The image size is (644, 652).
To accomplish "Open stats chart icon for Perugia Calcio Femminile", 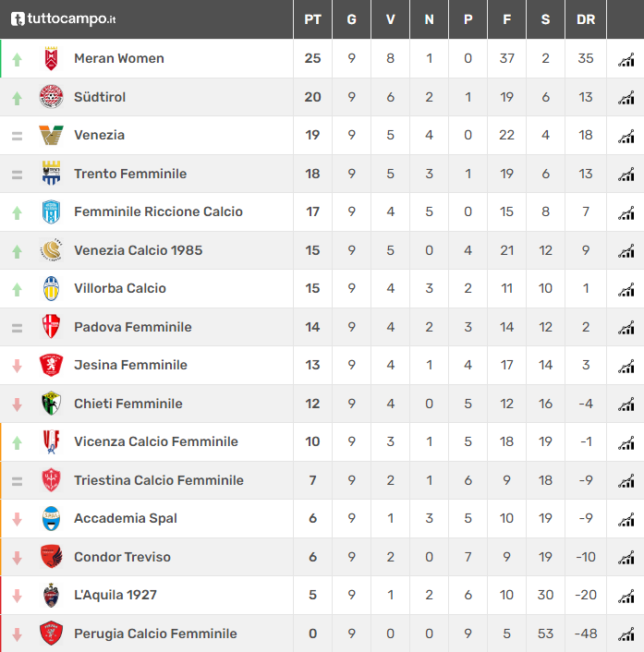I will (626, 634).
